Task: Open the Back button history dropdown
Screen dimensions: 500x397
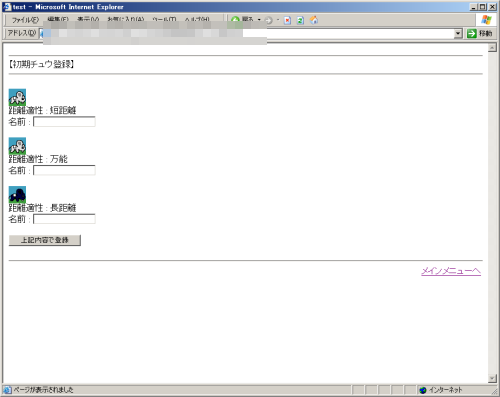Action: [x=259, y=20]
